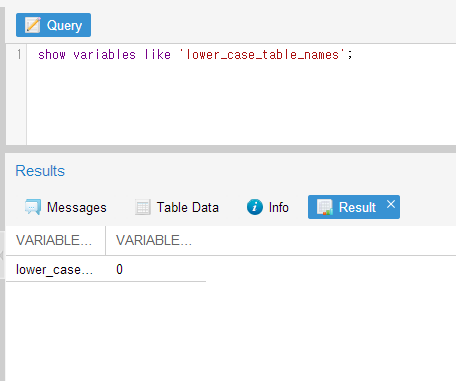456x381 pixels.
Task: Open the Info tab
Action: click(268, 207)
